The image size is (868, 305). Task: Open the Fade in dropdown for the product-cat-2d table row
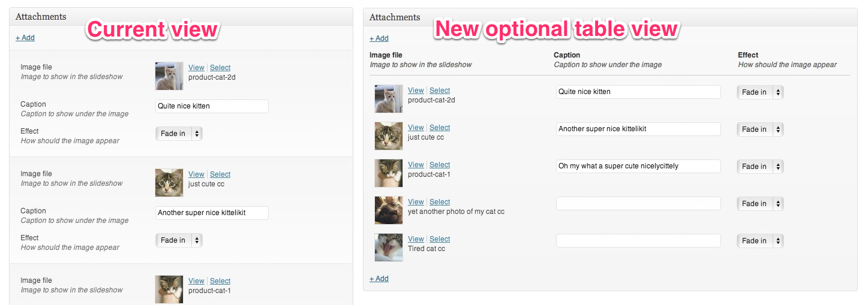(x=760, y=92)
